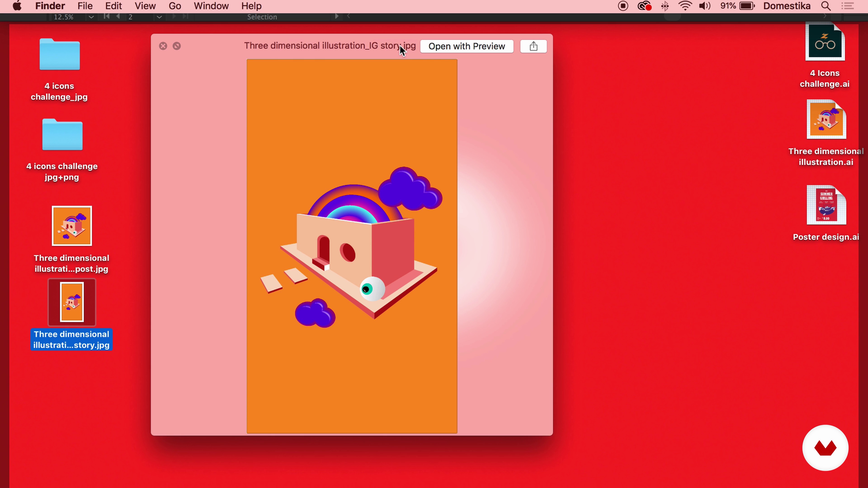Go to first artboard button

pyautogui.click(x=106, y=16)
